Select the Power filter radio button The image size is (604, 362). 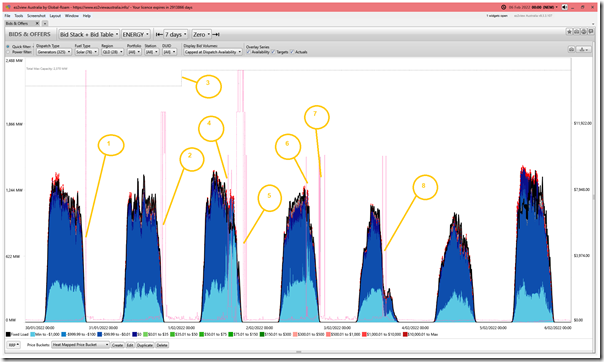pyautogui.click(x=8, y=52)
